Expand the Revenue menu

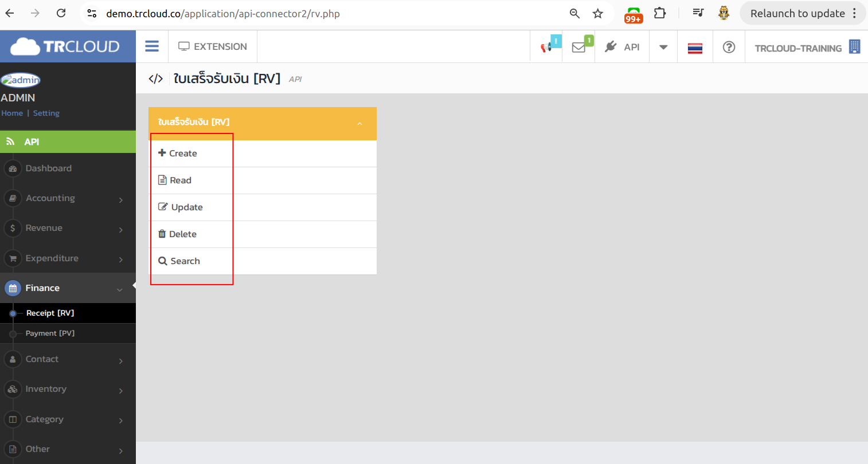pyautogui.click(x=68, y=228)
